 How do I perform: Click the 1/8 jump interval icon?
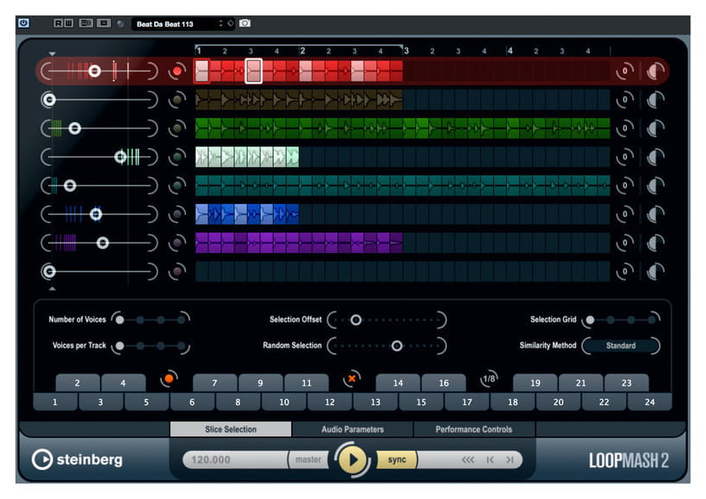pos(489,379)
